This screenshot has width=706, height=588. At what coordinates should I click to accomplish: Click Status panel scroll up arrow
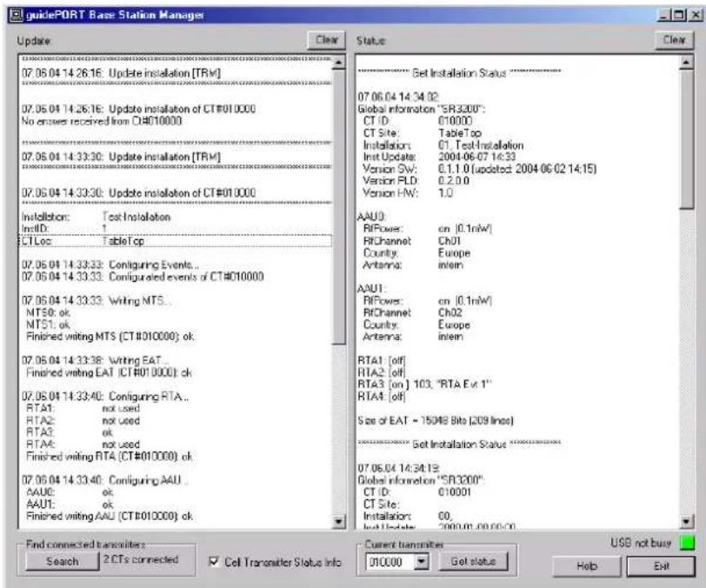coord(686,62)
